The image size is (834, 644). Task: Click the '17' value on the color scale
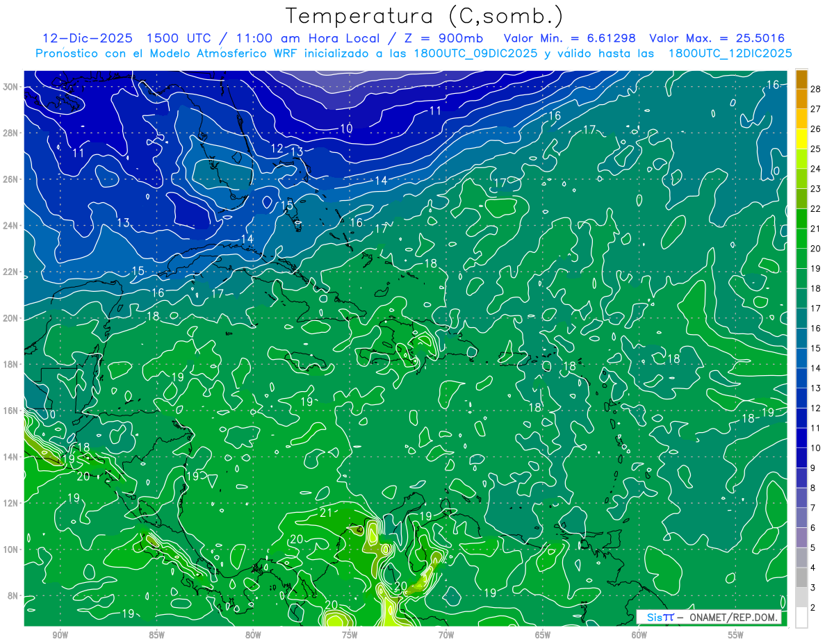816,308
